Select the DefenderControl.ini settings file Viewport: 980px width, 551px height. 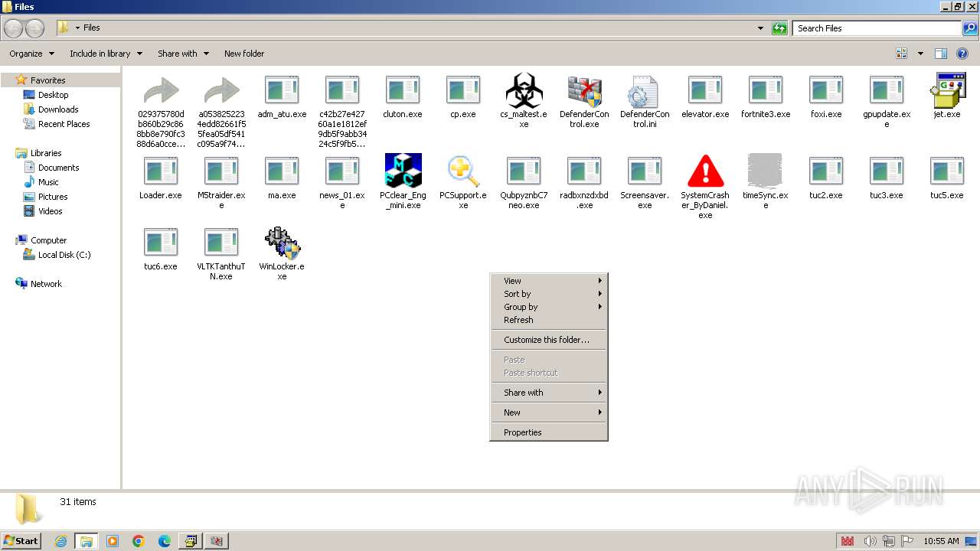[645, 91]
